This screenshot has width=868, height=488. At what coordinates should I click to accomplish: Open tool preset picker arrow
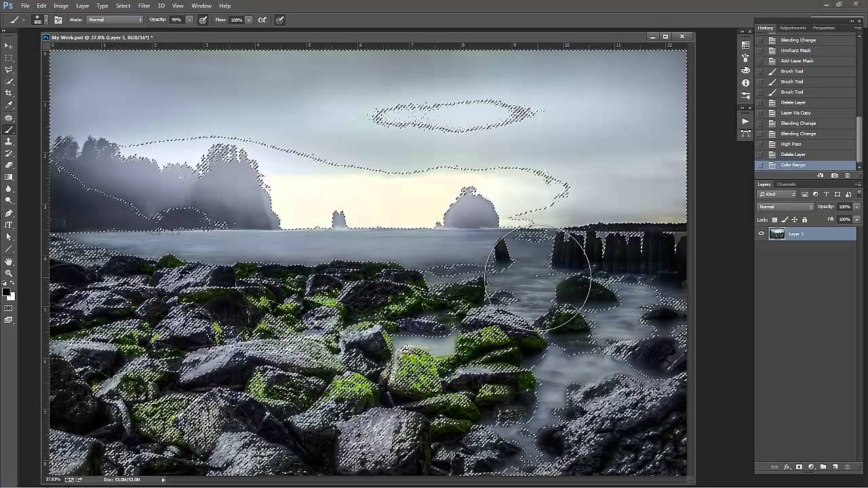tap(23, 20)
